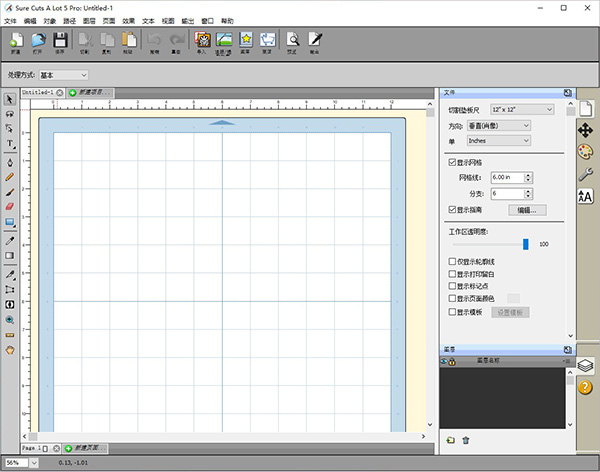
Task: Open the 56% zoom level dropdown
Action: [x=34, y=463]
